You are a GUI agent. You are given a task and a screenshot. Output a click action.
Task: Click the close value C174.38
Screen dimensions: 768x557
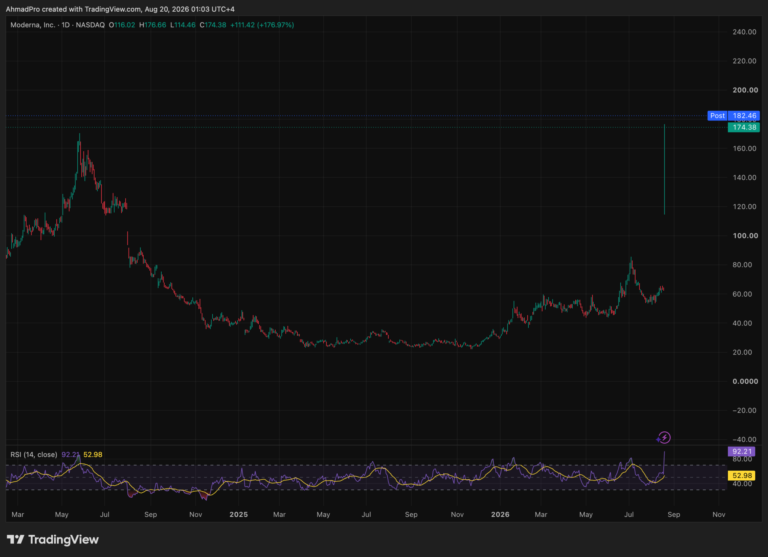(x=213, y=25)
